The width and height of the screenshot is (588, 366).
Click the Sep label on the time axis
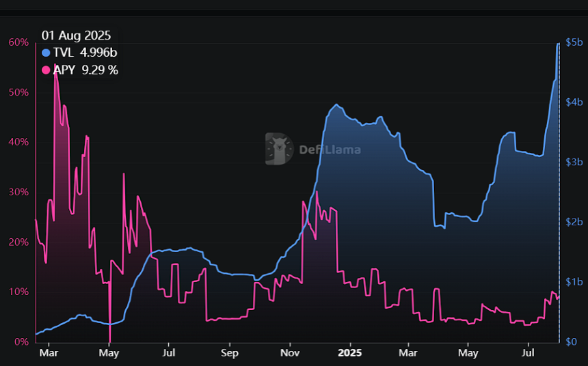point(229,353)
